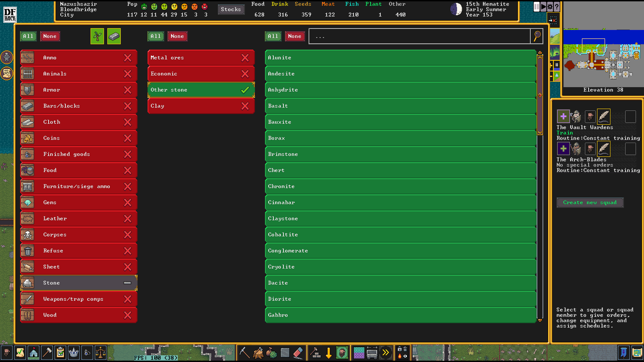Click None button above category list
Image resolution: width=644 pixels, height=362 pixels.
click(50, 36)
